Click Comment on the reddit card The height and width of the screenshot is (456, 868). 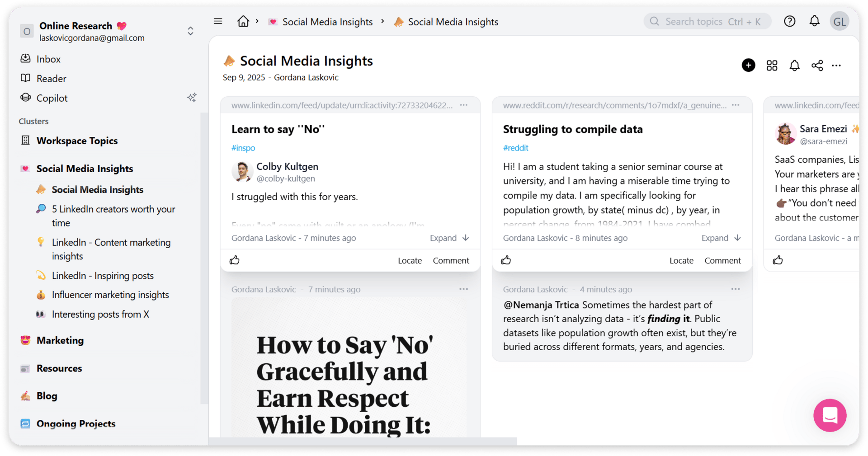point(722,260)
